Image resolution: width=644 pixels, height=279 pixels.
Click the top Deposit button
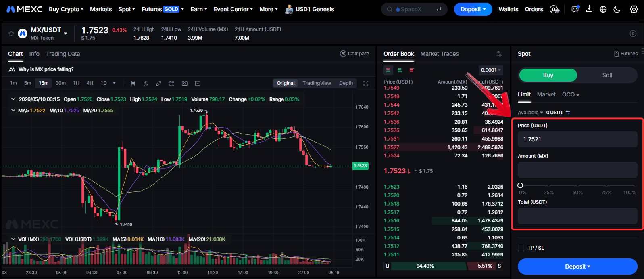(473, 9)
